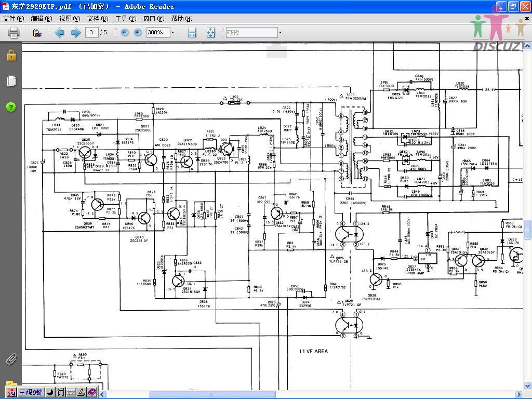Image resolution: width=532 pixels, height=399 pixels.
Task: Click the 查找 find search box
Action: (x=252, y=33)
